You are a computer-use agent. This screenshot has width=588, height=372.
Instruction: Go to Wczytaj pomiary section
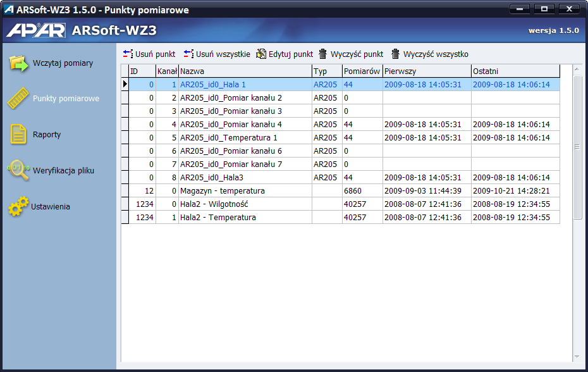(x=63, y=63)
